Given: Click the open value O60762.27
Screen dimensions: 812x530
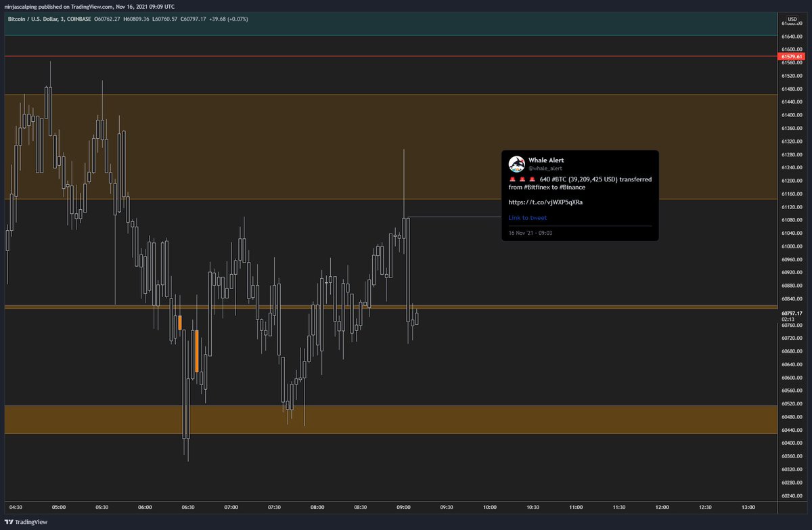Looking at the screenshot, I should coord(108,18).
